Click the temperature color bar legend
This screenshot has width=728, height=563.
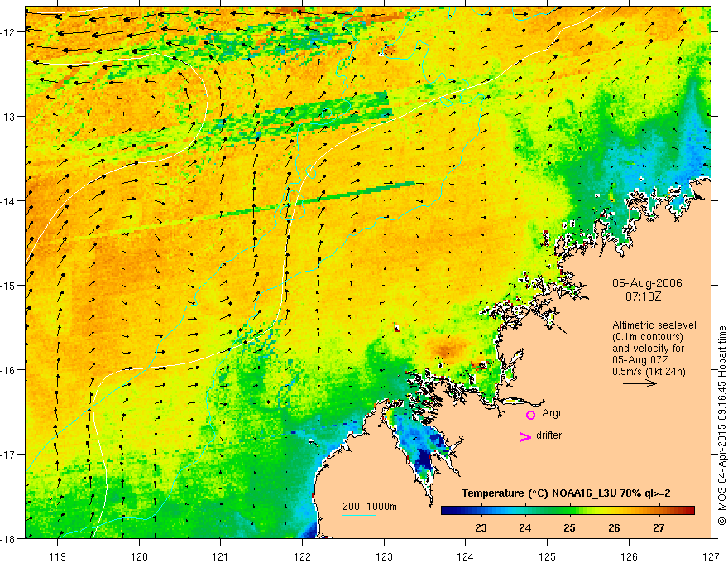coord(568,510)
